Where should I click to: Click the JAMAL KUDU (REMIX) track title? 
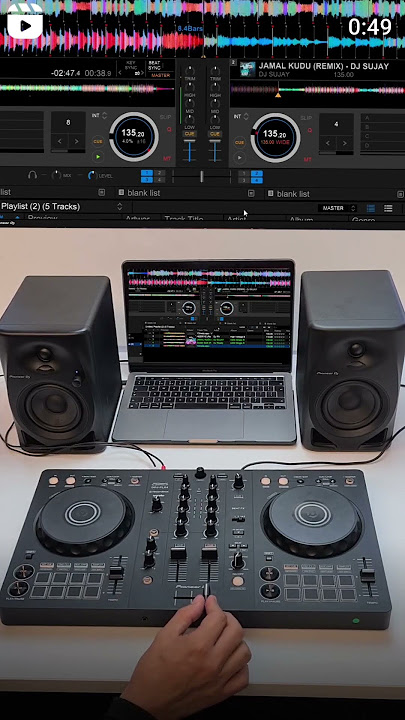(x=324, y=66)
